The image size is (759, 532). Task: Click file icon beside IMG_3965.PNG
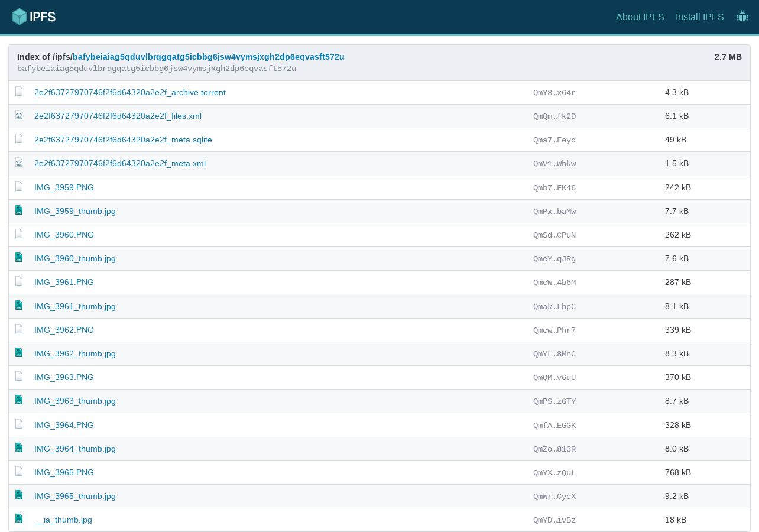click(x=19, y=472)
